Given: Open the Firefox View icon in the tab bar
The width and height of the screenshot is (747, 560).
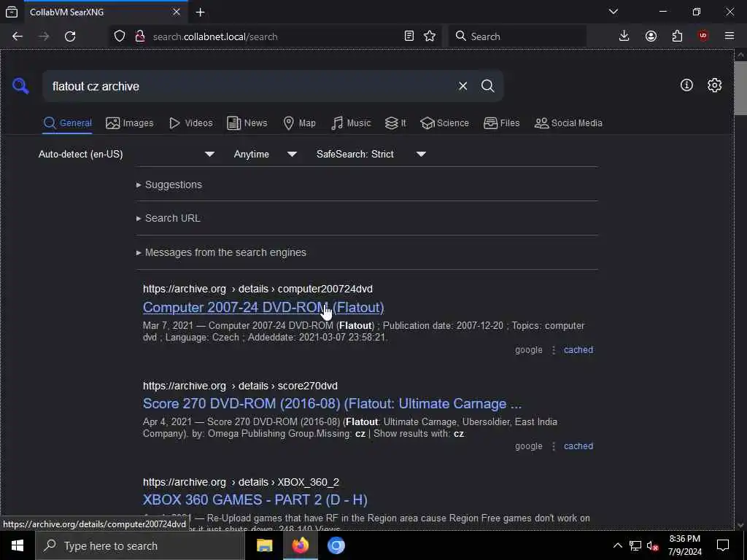Looking at the screenshot, I should coord(12,12).
